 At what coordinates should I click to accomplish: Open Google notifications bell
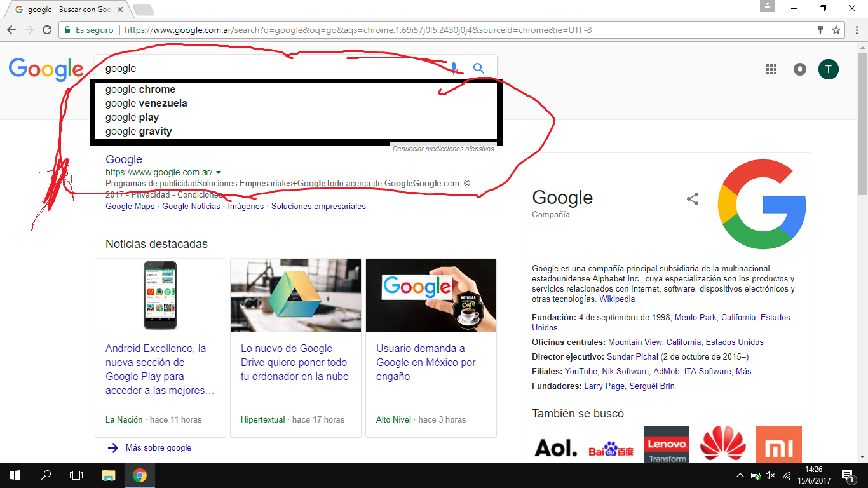[800, 69]
